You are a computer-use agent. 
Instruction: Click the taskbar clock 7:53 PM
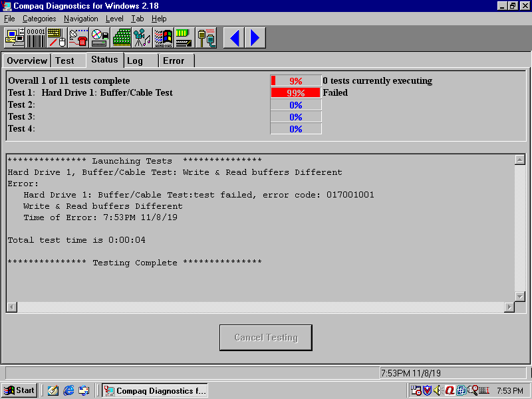click(x=510, y=391)
